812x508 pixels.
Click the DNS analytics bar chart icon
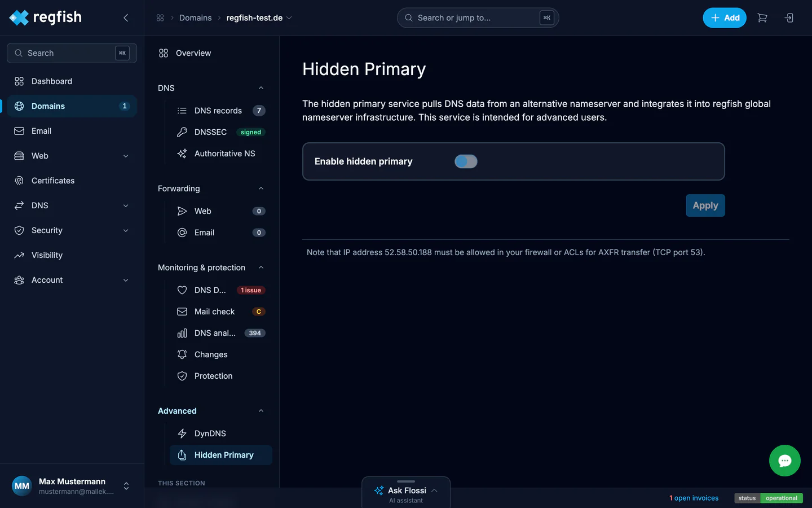point(182,333)
